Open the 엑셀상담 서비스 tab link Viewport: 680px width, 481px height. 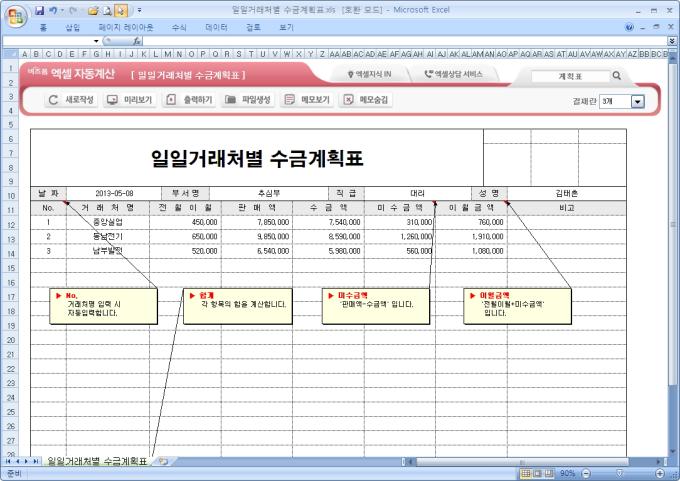coord(453,74)
